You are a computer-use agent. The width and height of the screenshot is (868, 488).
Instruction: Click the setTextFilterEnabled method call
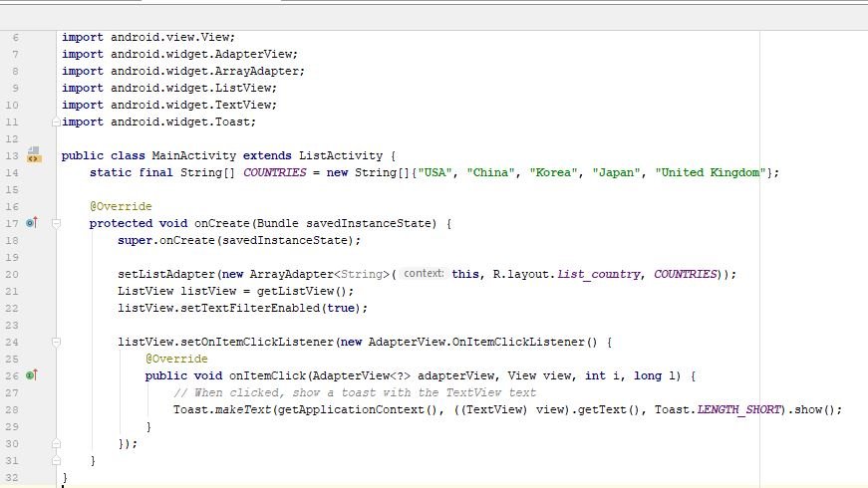250,308
